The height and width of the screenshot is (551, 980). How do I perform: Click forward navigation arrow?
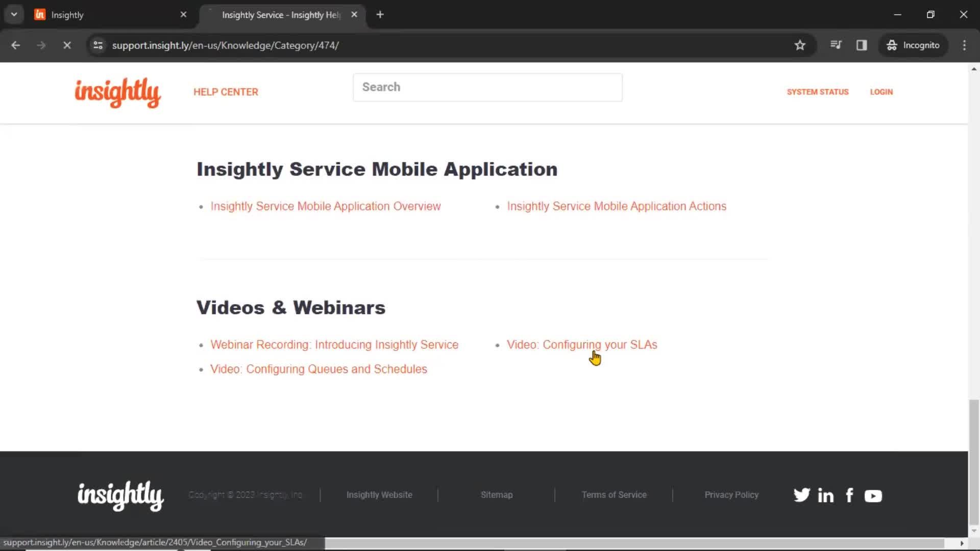(x=41, y=45)
